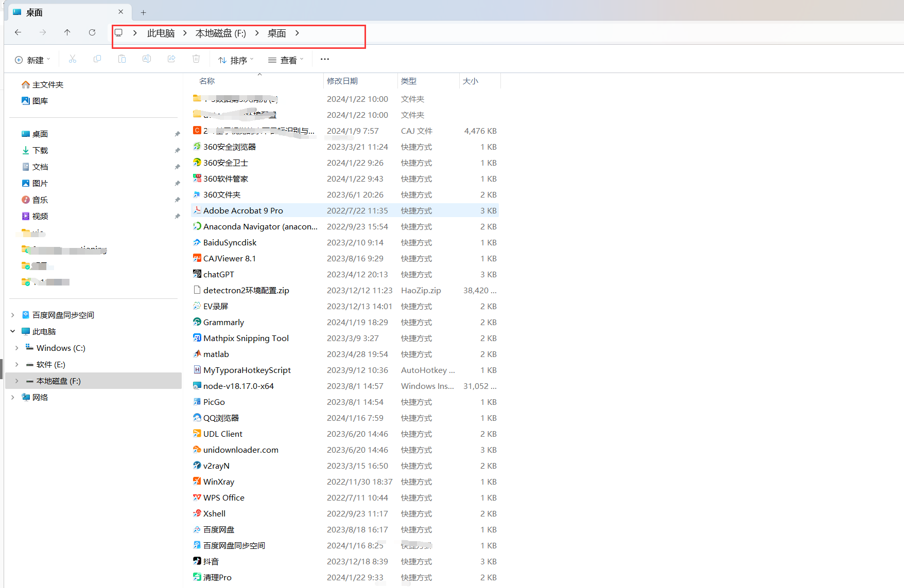The height and width of the screenshot is (588, 904).
Task: Click the computer icon in address bar
Action: [119, 33]
